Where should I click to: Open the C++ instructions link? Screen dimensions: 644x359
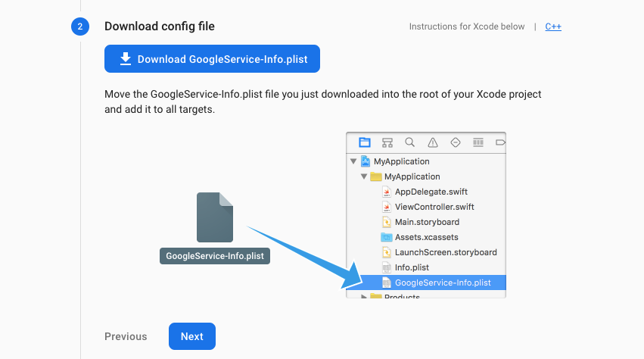pos(553,27)
